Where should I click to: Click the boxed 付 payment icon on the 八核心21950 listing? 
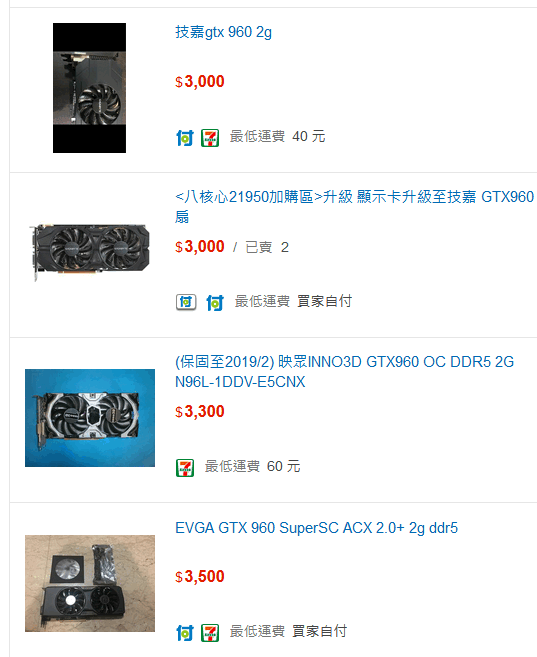tap(186, 302)
